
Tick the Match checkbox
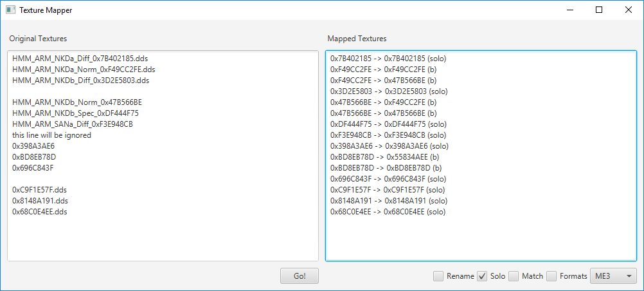pos(514,276)
